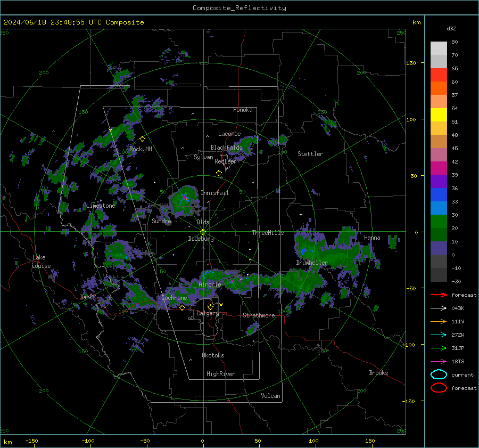Click the Calgary city label
479x448 pixels.
tap(208, 313)
